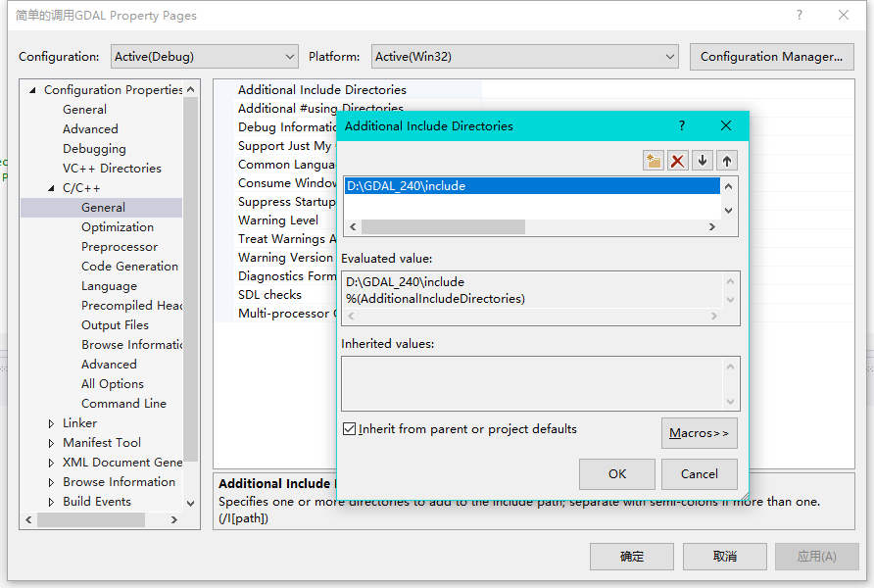Click the 确定 button
The image size is (874, 588).
coord(632,557)
